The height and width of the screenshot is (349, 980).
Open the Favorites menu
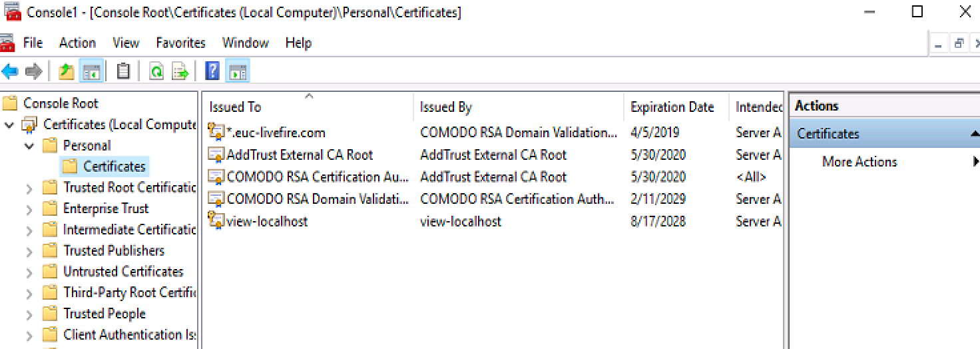tap(180, 43)
